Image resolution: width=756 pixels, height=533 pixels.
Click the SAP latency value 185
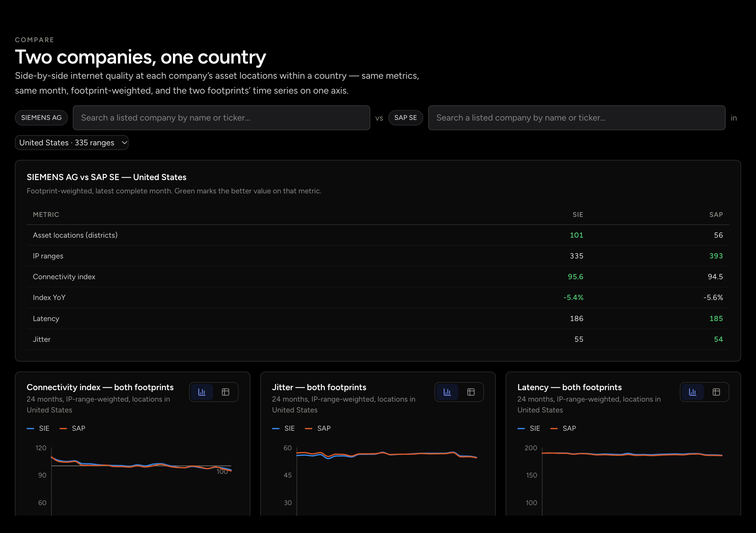click(716, 319)
